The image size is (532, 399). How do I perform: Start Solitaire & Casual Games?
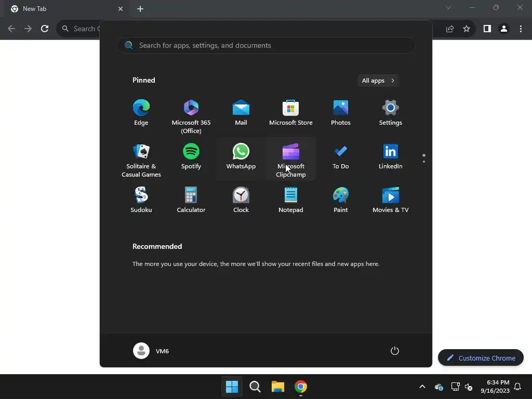[141, 159]
